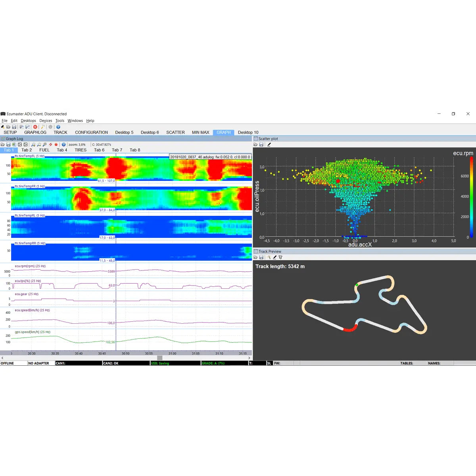
Task: Click the track shape icon in Track Preview toolbar
Action: (x=280, y=257)
